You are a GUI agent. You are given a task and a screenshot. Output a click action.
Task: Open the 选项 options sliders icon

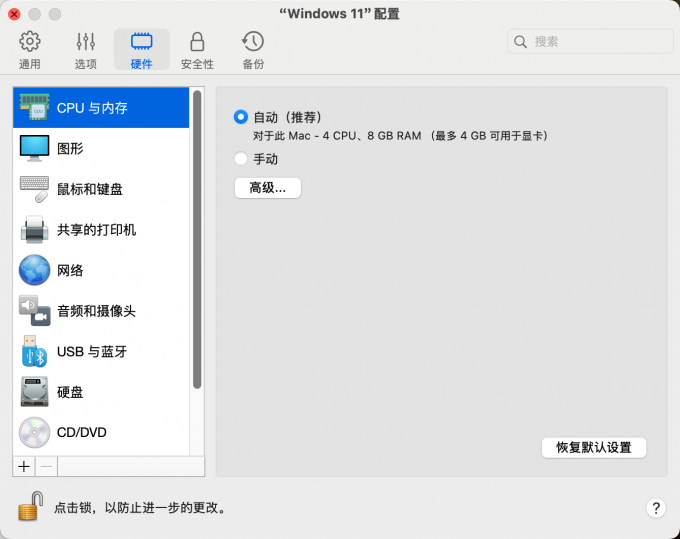85,42
